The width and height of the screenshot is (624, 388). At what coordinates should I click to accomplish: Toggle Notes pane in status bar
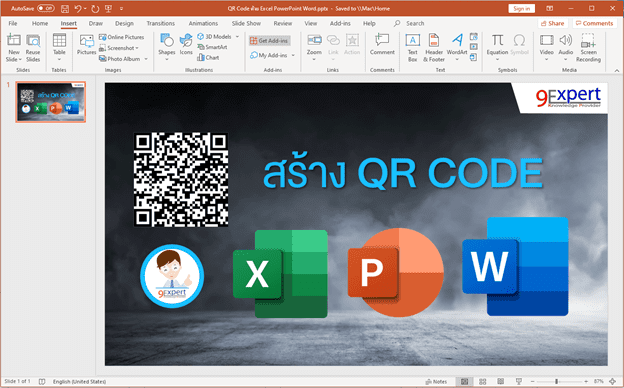point(436,381)
